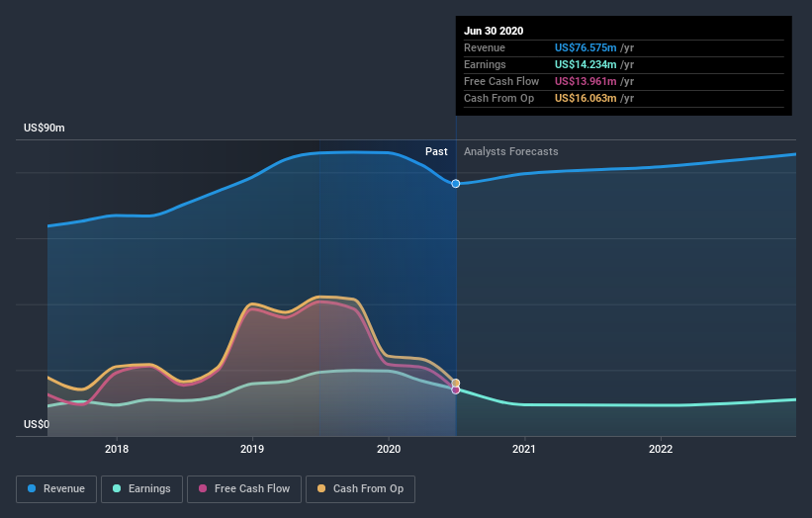Select the Revenue data point at Jun 2020

pyautogui.click(x=455, y=184)
